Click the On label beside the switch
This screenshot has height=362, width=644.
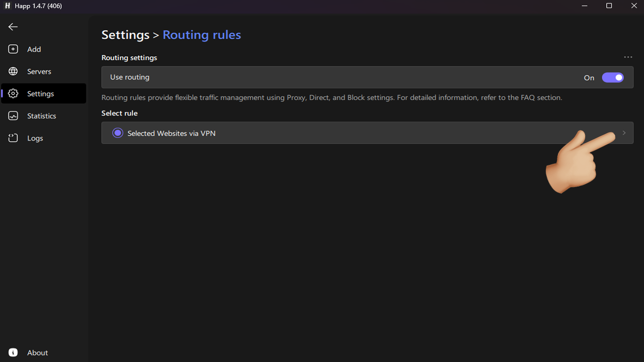(589, 78)
